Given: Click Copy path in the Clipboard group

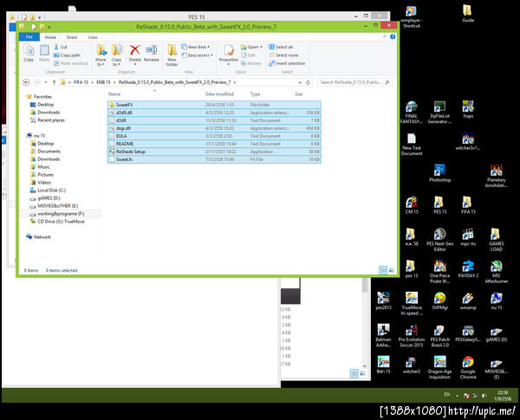Looking at the screenshot, I should pyautogui.click(x=67, y=55).
